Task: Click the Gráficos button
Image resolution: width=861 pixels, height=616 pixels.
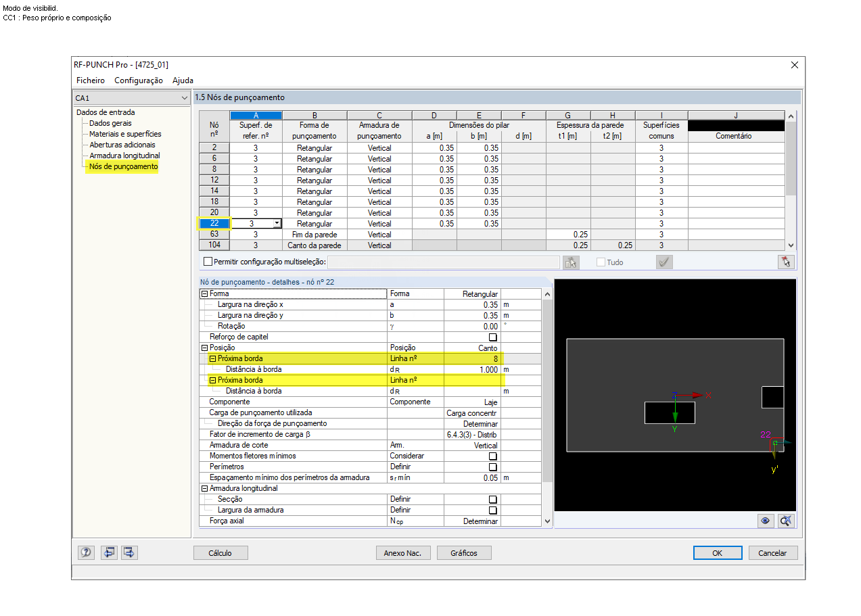Action: 464,552
